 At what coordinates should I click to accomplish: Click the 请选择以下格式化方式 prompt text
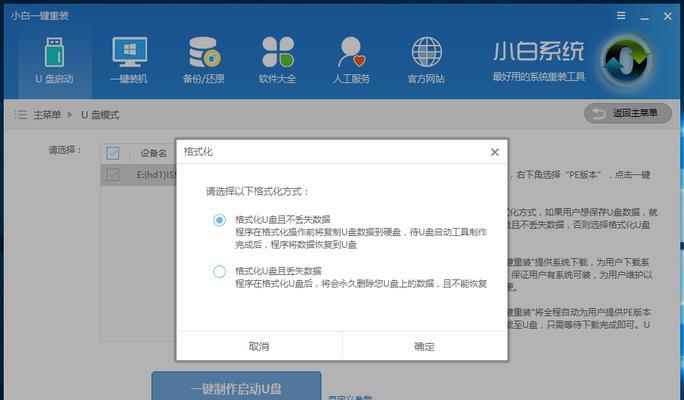pyautogui.click(x=257, y=191)
